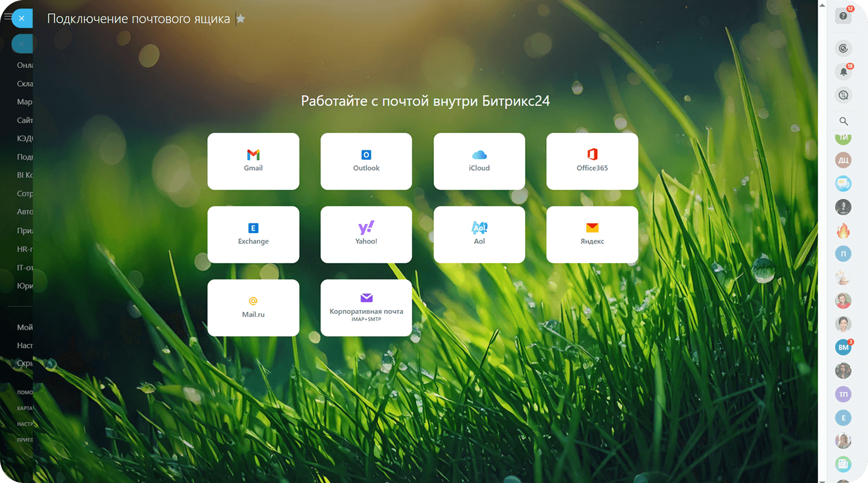
Task: Connect an iCloud mailbox
Action: point(479,161)
